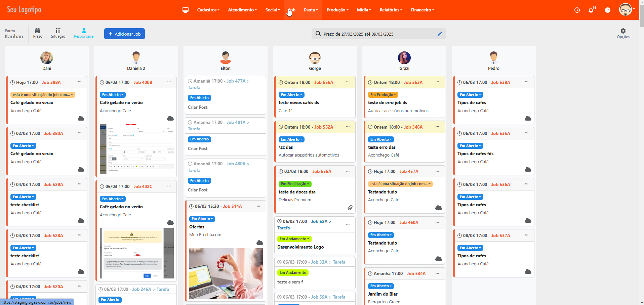The width and height of the screenshot is (644, 305).
Task: Open Em Produção status dropdown on Job 553A
Action: [x=383, y=95]
